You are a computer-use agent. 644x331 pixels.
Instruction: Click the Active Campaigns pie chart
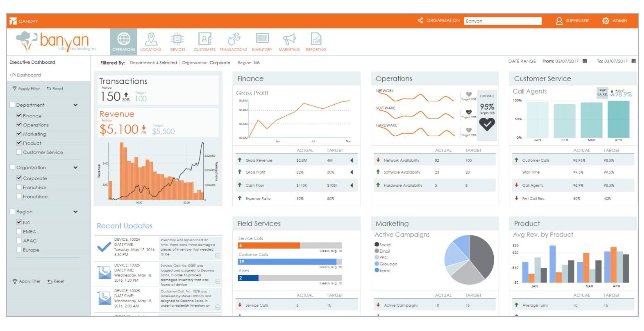pos(469,260)
